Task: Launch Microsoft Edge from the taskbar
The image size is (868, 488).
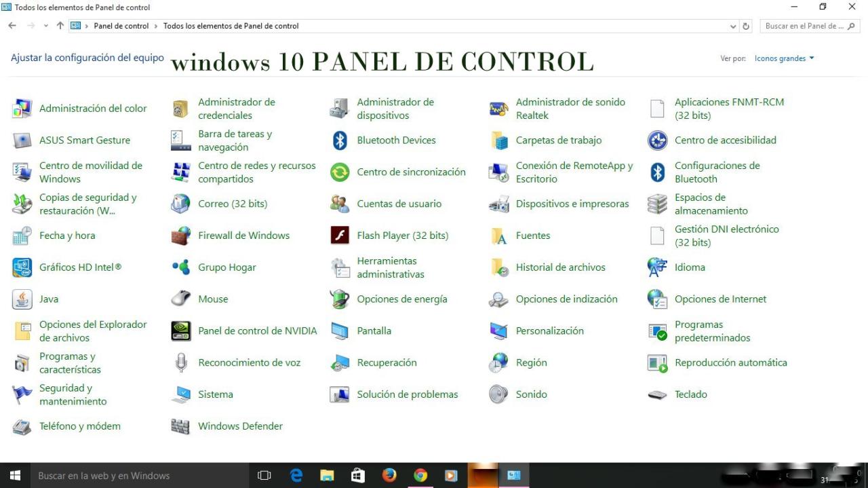Action: 295,475
